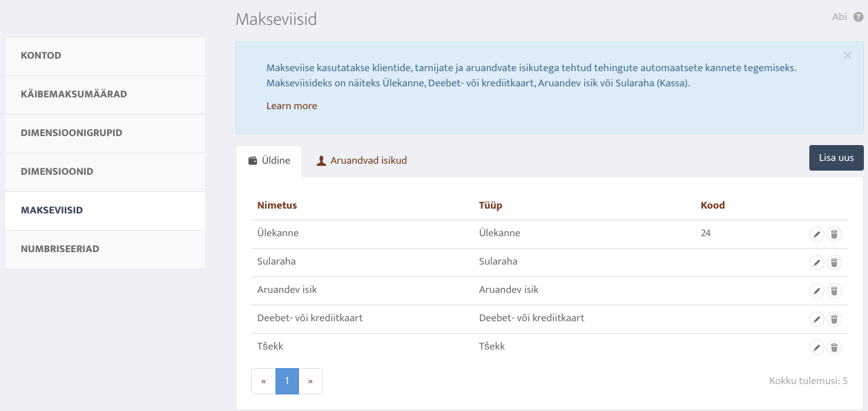Viewport: 868px width, 411px height.
Task: Sort the table by the Nimetus column
Action: pos(277,205)
